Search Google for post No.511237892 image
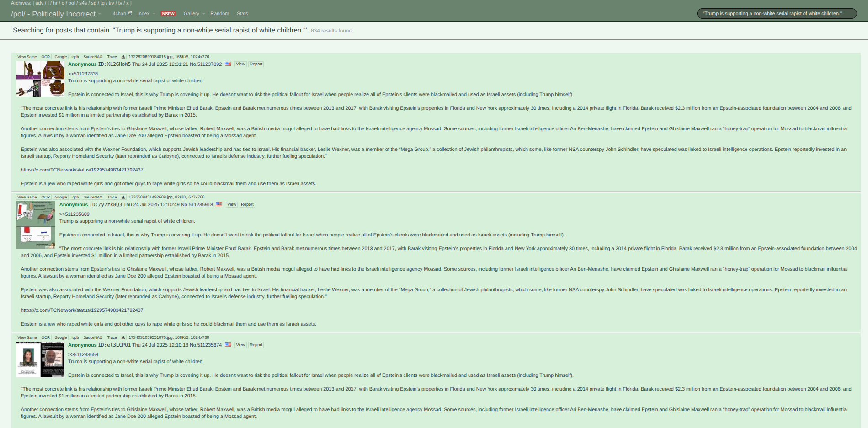This screenshot has width=868, height=428. point(61,57)
